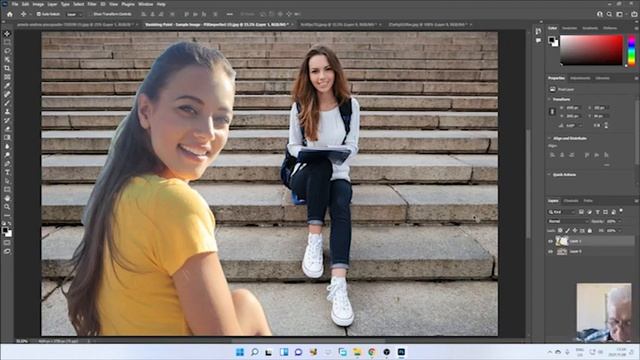Select the Blur tool

pos(7,146)
